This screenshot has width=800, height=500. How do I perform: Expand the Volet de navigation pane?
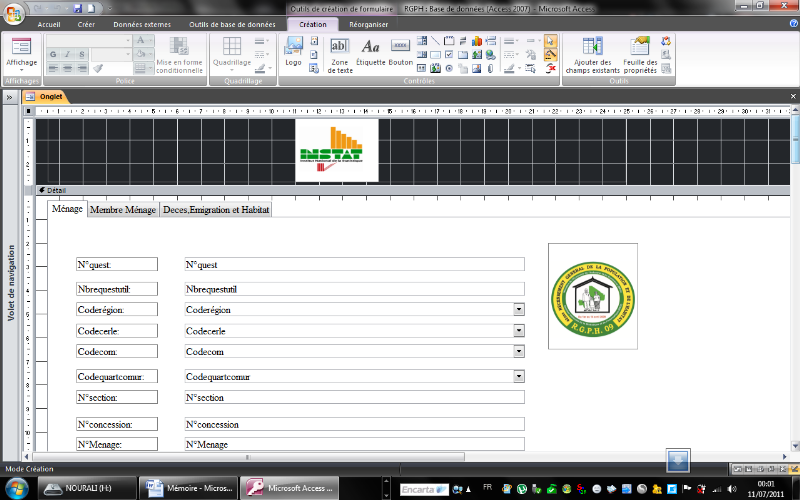[x=9, y=97]
